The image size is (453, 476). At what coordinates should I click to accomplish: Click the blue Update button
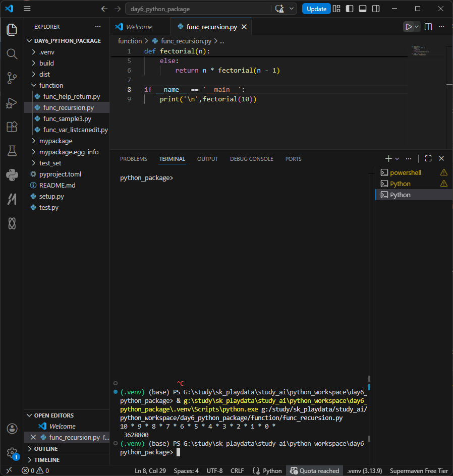[x=316, y=9]
